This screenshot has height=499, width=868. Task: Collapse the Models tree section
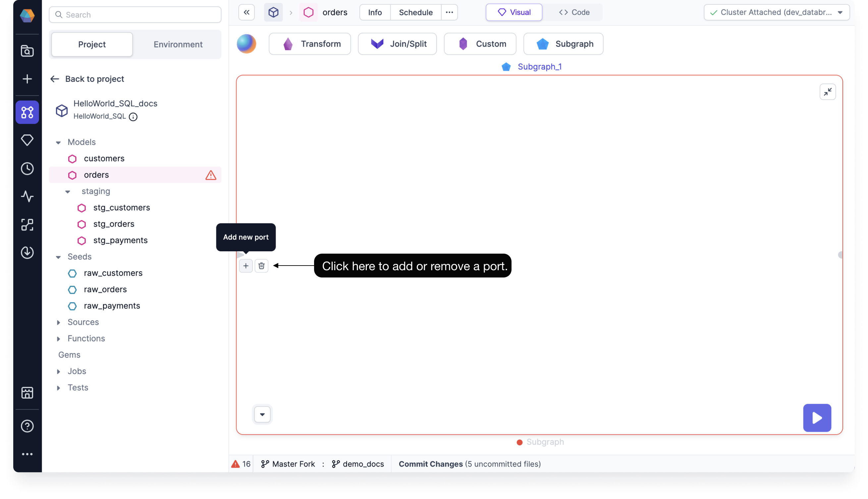click(x=58, y=142)
